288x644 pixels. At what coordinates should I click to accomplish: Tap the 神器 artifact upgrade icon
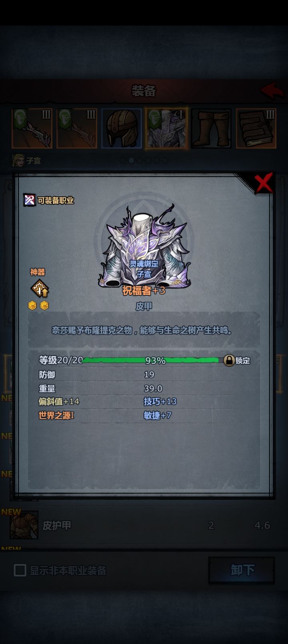[x=40, y=289]
